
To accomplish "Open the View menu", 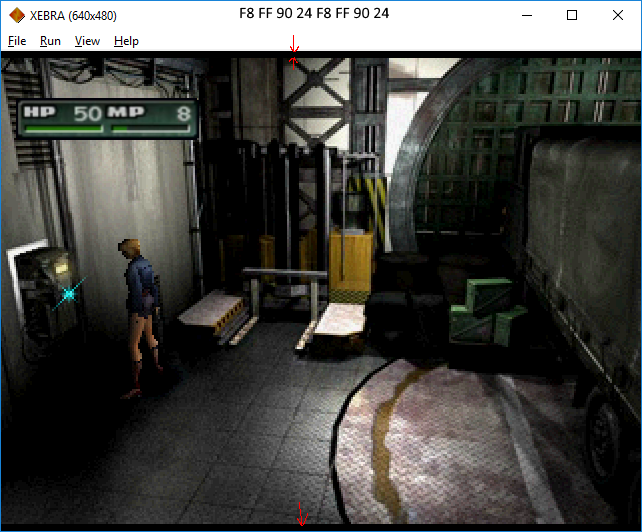I will coord(87,41).
